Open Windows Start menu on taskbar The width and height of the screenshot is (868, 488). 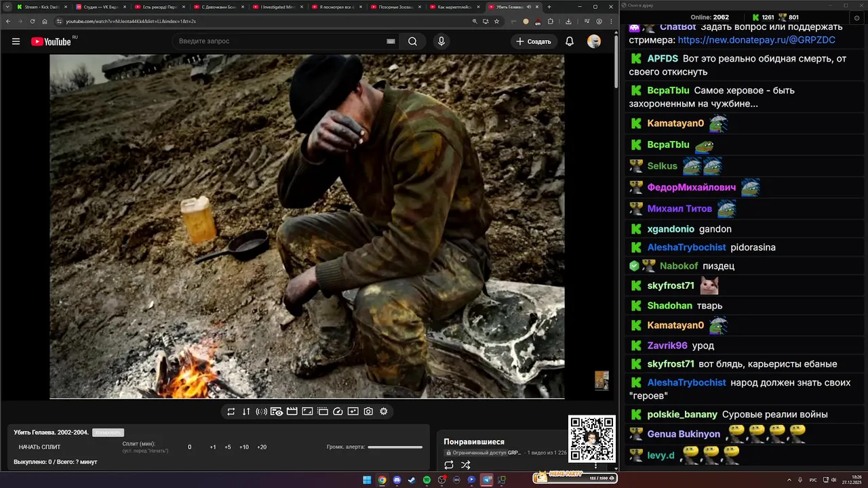coord(367,480)
